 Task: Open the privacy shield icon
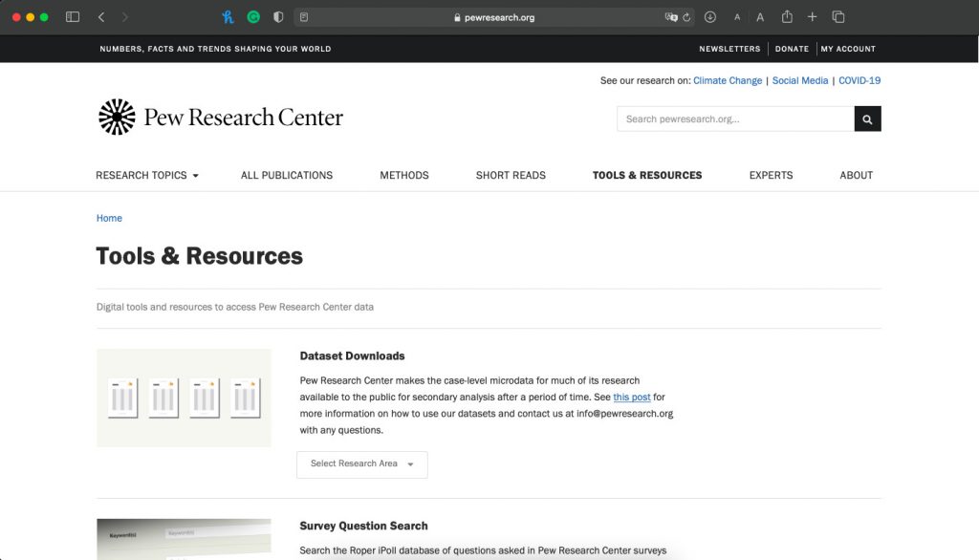(278, 17)
